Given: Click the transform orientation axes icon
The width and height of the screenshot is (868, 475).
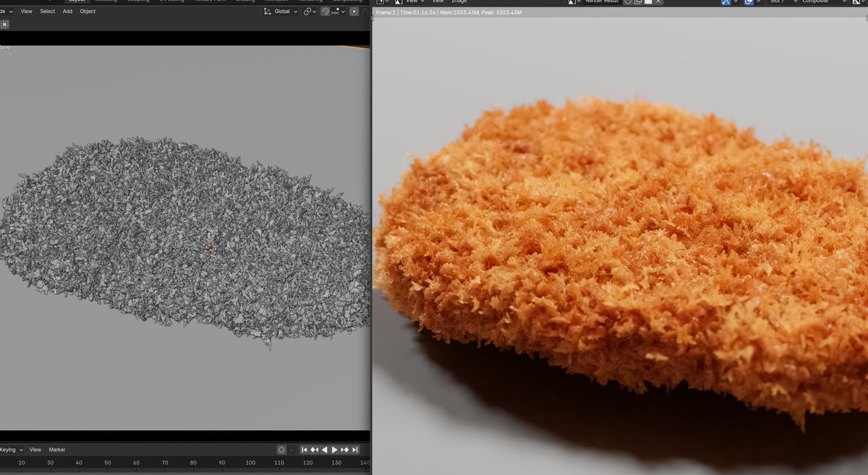Looking at the screenshot, I should [x=268, y=12].
